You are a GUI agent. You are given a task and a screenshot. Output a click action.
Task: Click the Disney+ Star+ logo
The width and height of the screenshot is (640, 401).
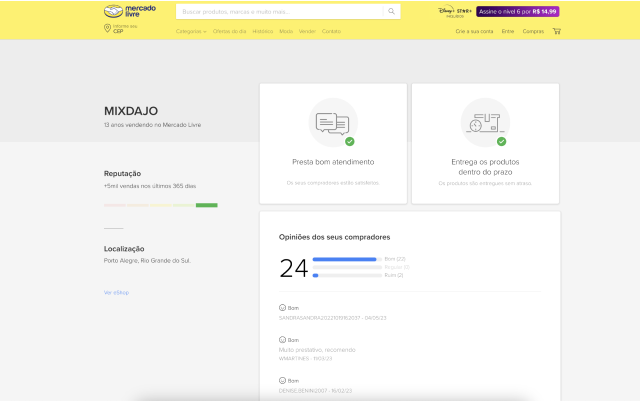point(455,11)
